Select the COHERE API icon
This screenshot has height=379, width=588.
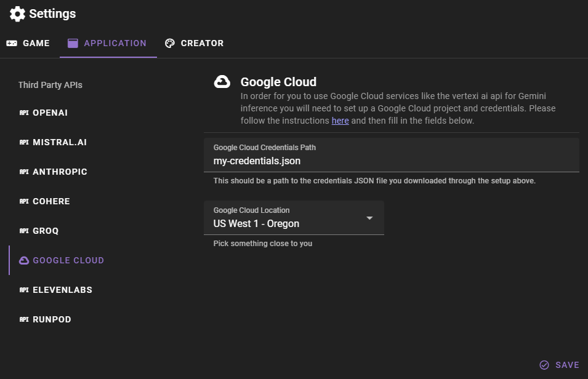[x=24, y=201]
